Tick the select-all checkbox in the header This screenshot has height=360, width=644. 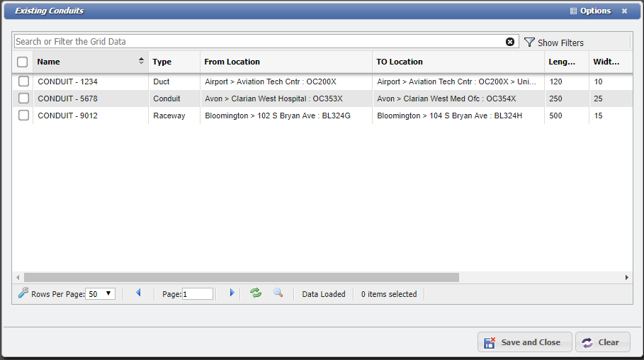coord(23,62)
